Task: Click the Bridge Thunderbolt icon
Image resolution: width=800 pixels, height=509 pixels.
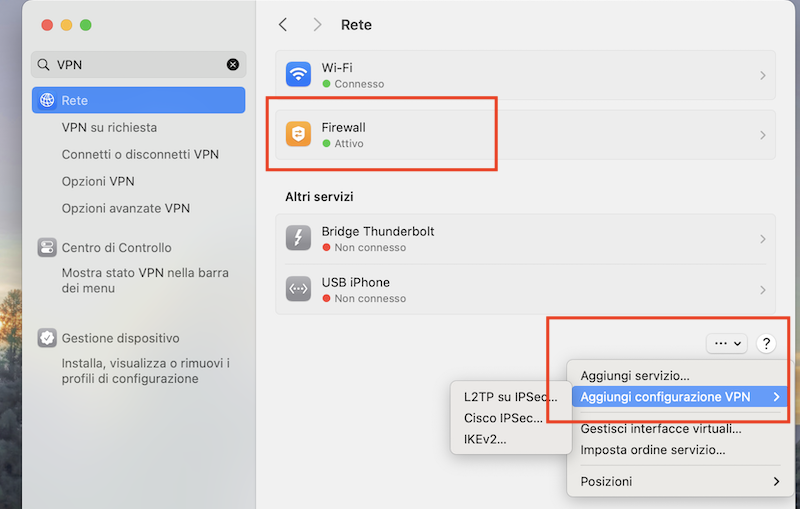Action: click(x=298, y=239)
